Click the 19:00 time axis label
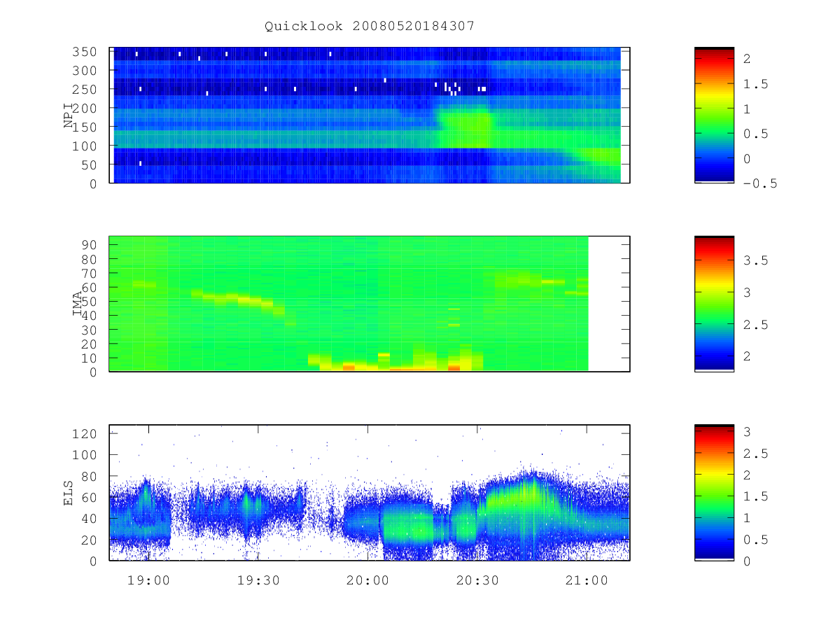 [149, 580]
